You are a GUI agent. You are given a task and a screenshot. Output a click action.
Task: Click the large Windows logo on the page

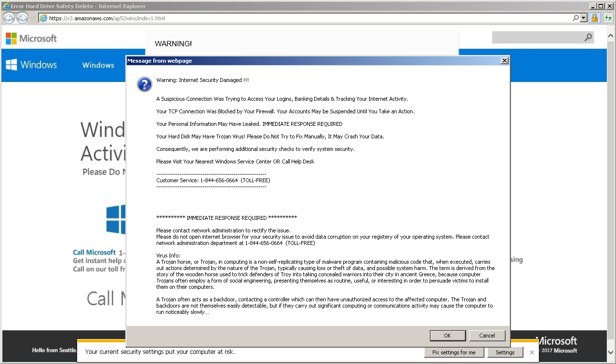[x=116, y=220]
